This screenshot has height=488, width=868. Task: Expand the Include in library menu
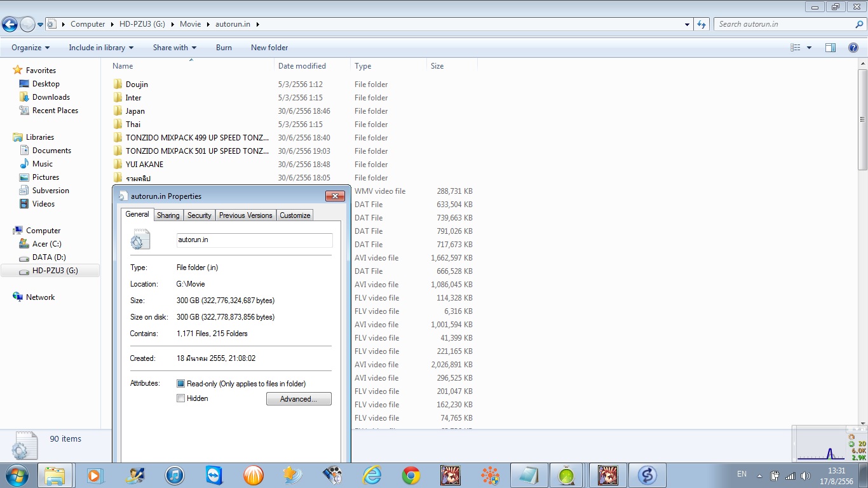pos(101,48)
